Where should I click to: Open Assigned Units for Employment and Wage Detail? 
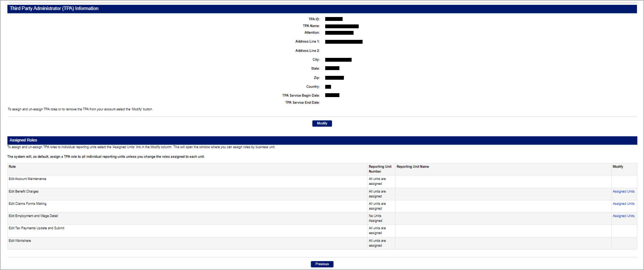coord(623,216)
